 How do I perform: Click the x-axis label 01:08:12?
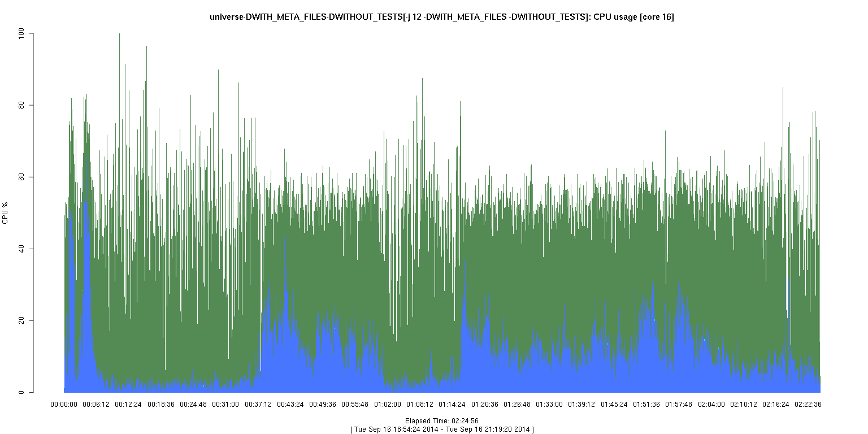point(420,405)
